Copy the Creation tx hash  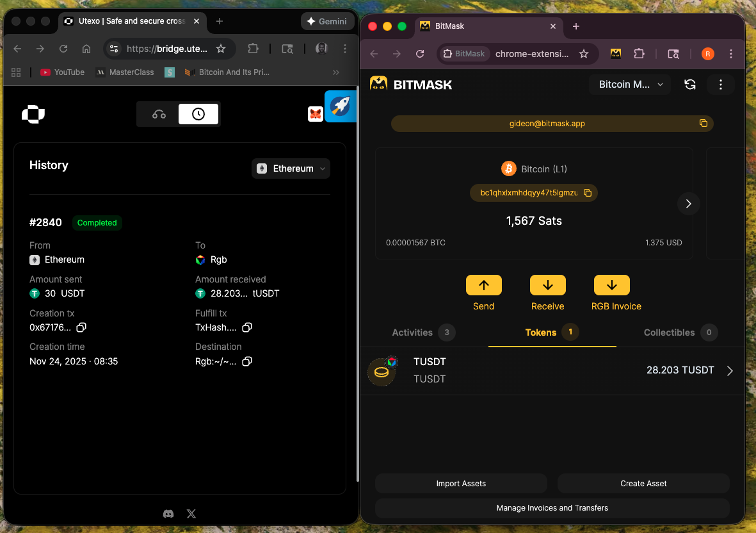pyautogui.click(x=81, y=327)
